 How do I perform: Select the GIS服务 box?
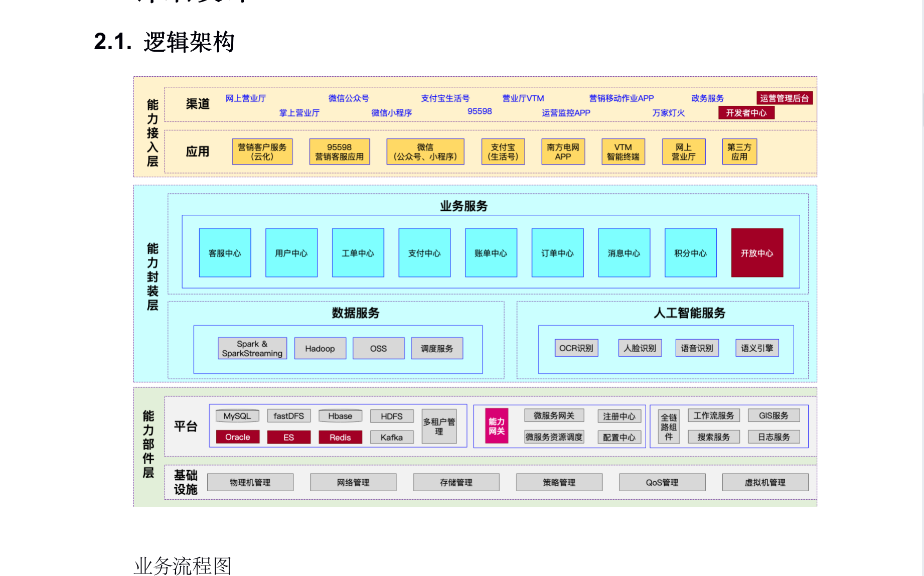pyautogui.click(x=774, y=415)
